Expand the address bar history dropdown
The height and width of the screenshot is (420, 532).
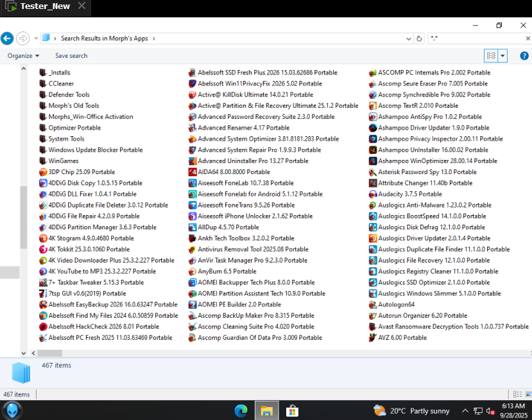pyautogui.click(x=409, y=39)
